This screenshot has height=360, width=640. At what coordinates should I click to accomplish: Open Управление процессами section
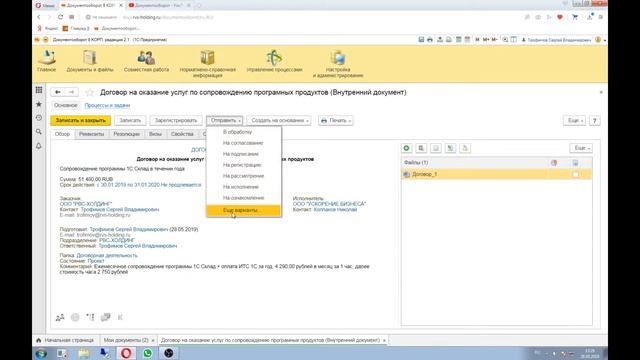click(274, 61)
